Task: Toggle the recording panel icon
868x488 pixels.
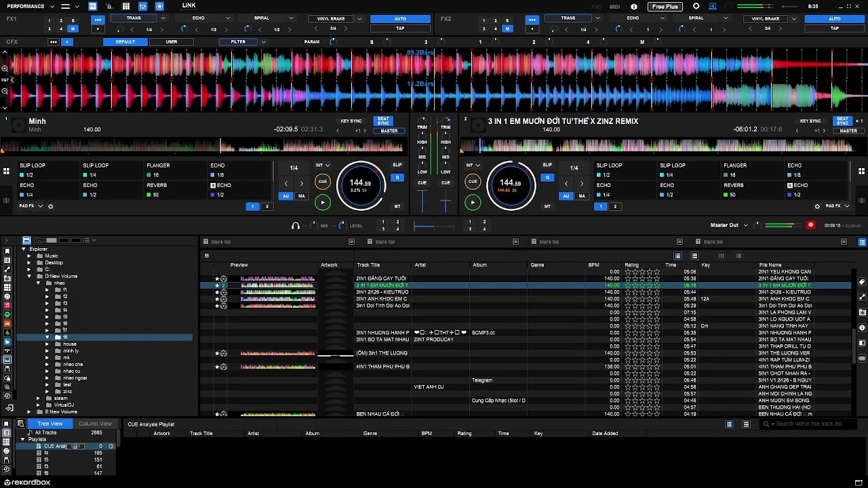Action: (x=159, y=6)
